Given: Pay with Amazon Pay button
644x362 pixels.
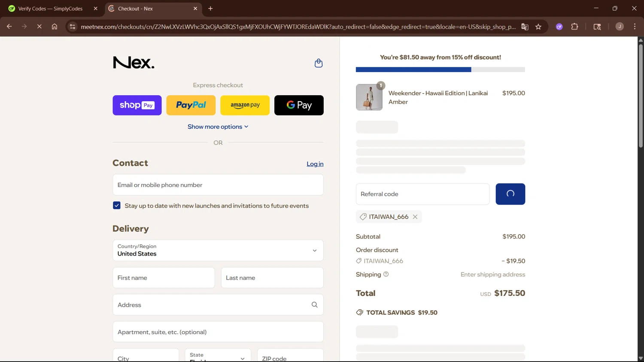Looking at the screenshot, I should tap(245, 105).
